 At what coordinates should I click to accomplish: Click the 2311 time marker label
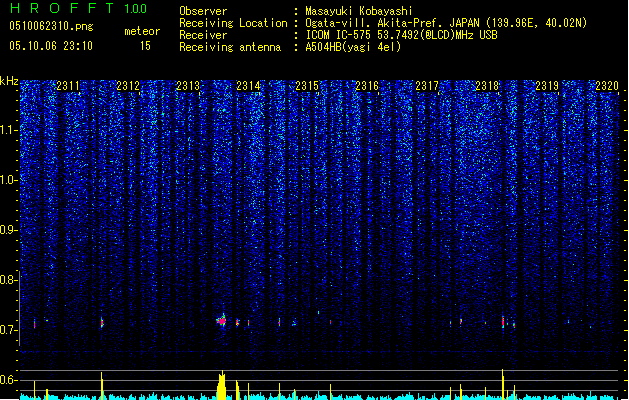(68, 85)
